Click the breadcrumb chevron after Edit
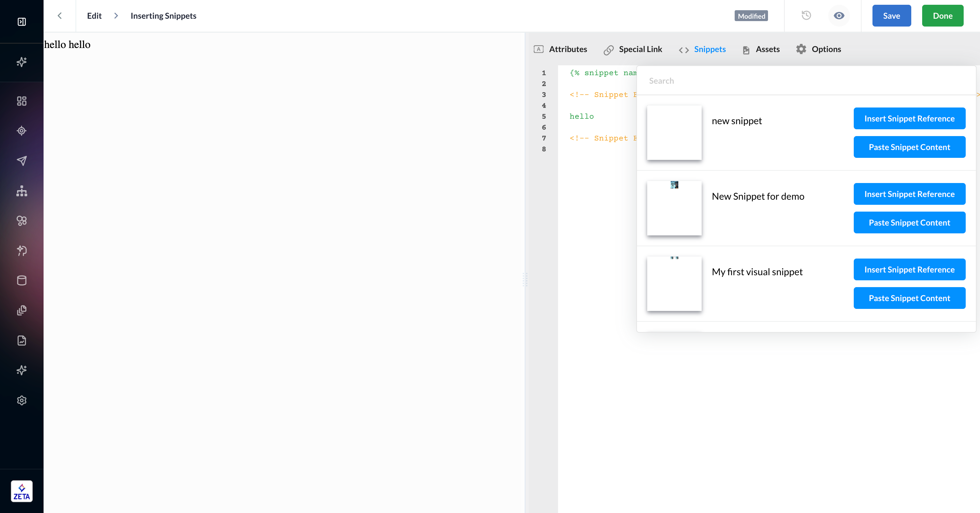The width and height of the screenshot is (980, 513). (116, 16)
